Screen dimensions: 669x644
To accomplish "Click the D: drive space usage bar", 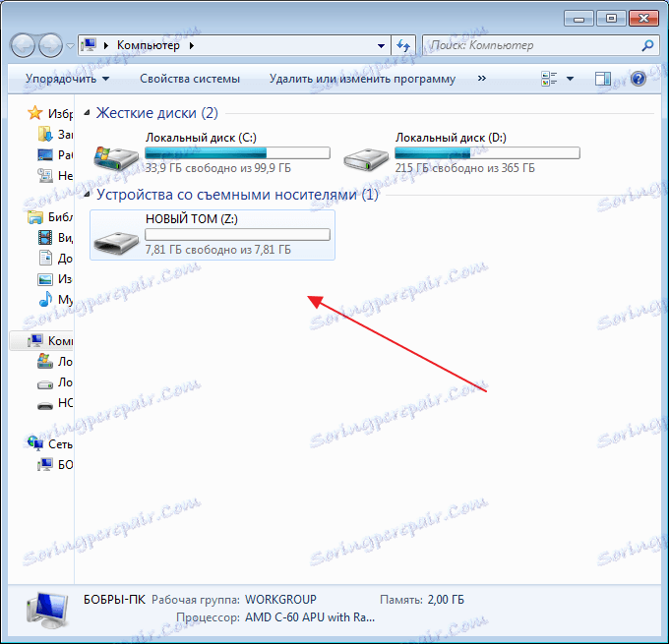I will pyautogui.click(x=487, y=152).
